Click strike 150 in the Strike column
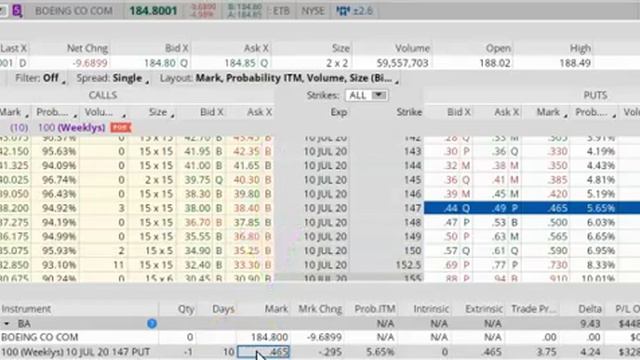The image size is (640, 360). (x=413, y=251)
